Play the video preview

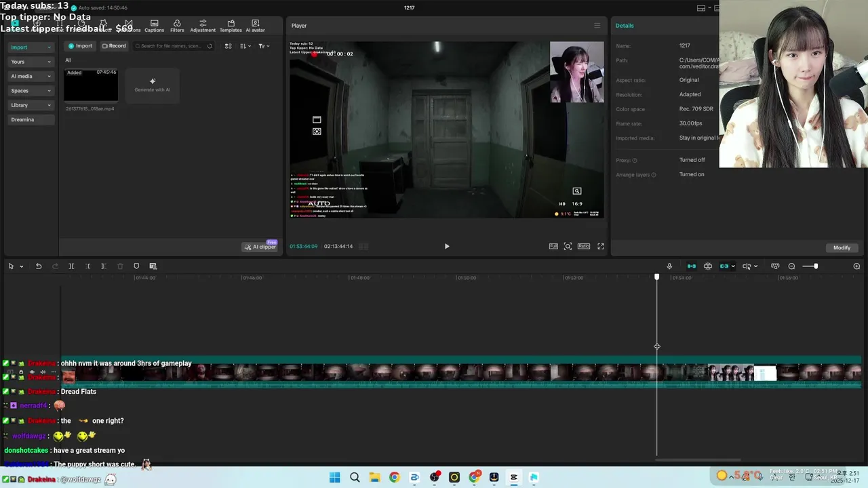click(x=446, y=247)
